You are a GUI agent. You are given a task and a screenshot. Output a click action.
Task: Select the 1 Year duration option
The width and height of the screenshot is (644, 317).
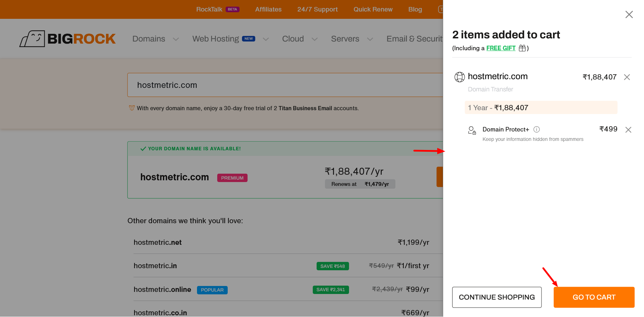point(541,107)
